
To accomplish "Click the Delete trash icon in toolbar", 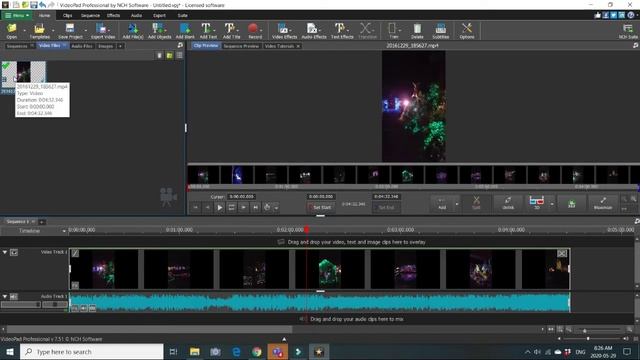I will coord(417,31).
